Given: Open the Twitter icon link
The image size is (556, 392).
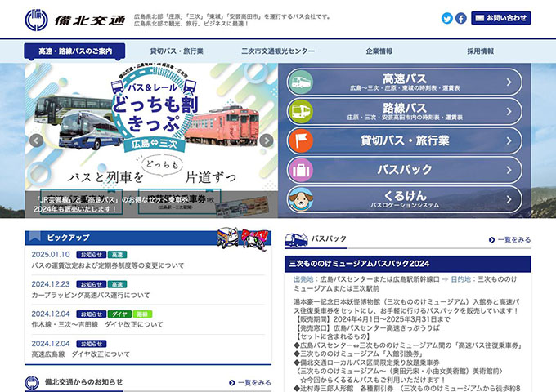Looking at the screenshot, I should point(446,18).
